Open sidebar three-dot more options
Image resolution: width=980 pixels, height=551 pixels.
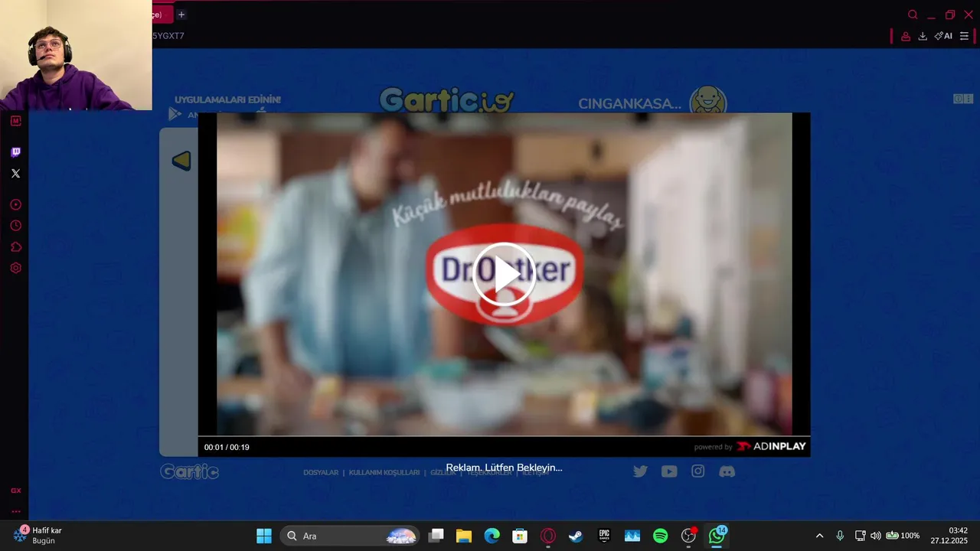click(15, 511)
